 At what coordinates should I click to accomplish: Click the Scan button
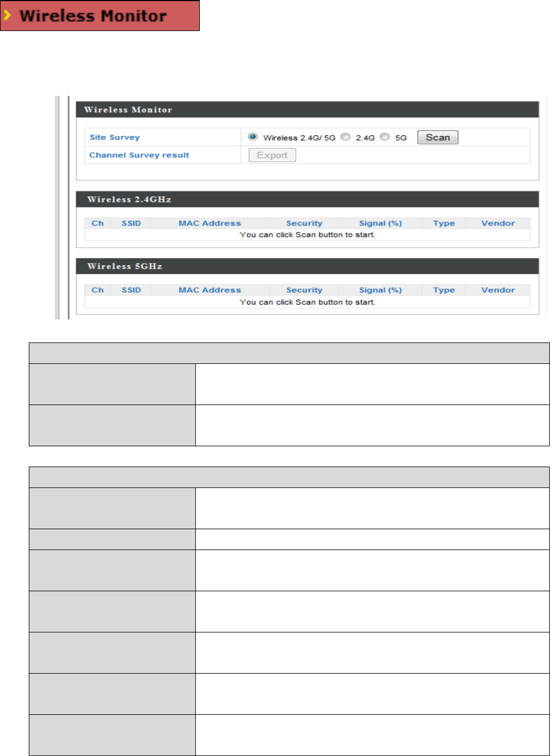[437, 137]
